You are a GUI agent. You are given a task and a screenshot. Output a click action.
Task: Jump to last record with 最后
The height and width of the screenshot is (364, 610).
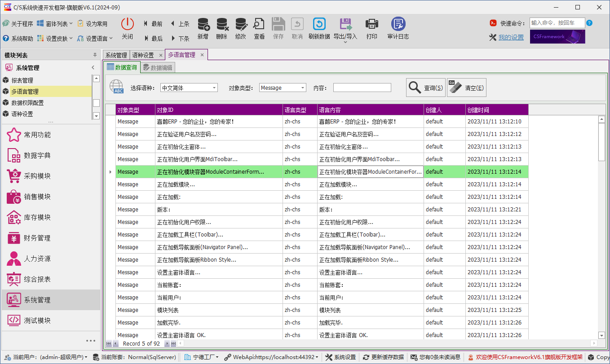153,39
